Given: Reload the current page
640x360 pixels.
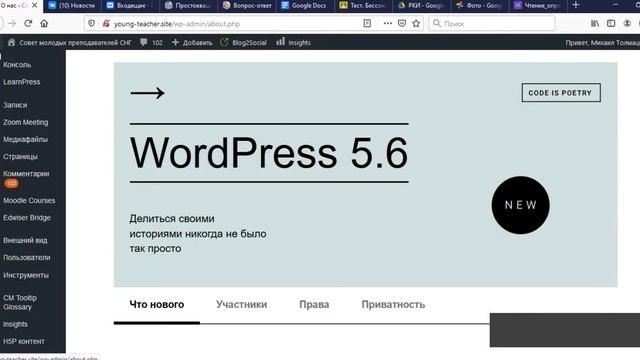Looking at the screenshot, I should pyautogui.click(x=28, y=24).
